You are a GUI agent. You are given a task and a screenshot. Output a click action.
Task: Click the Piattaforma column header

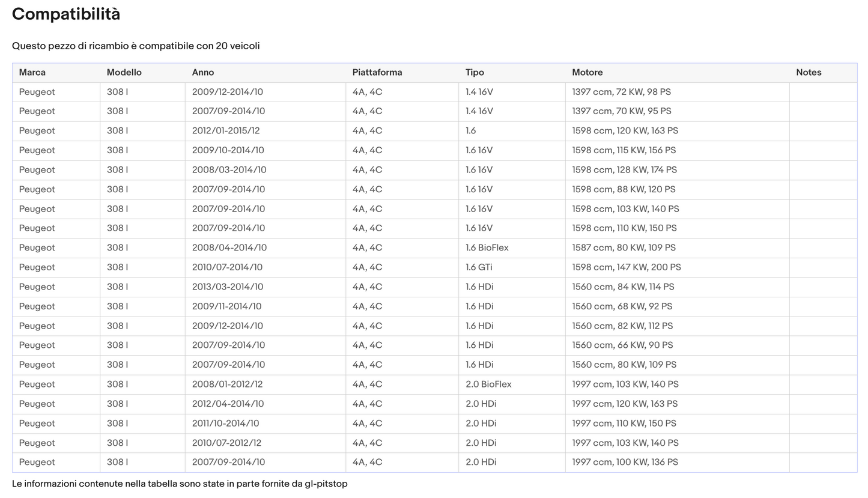[377, 73]
